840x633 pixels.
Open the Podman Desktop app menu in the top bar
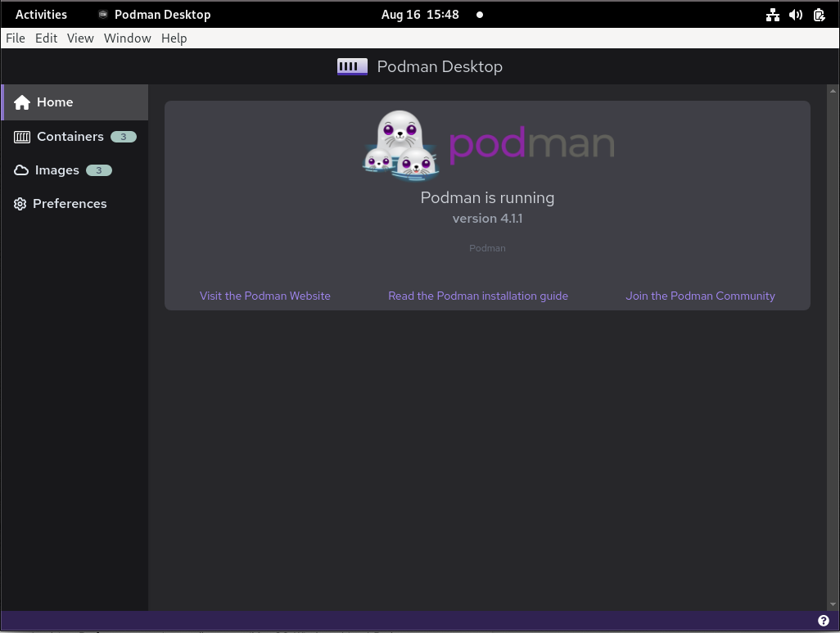click(x=155, y=15)
